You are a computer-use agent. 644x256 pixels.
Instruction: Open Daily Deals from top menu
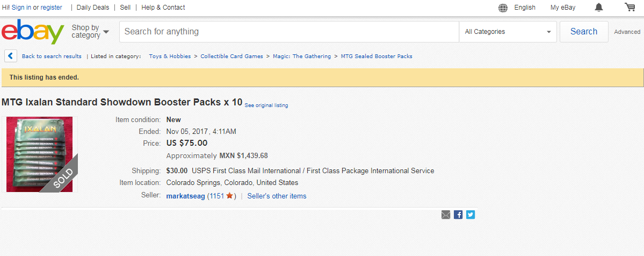pyautogui.click(x=93, y=8)
